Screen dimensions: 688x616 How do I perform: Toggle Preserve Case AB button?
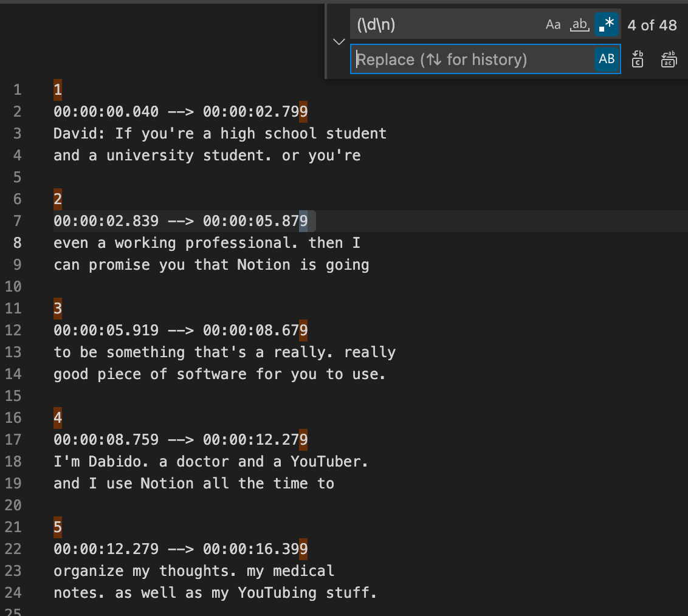point(607,59)
